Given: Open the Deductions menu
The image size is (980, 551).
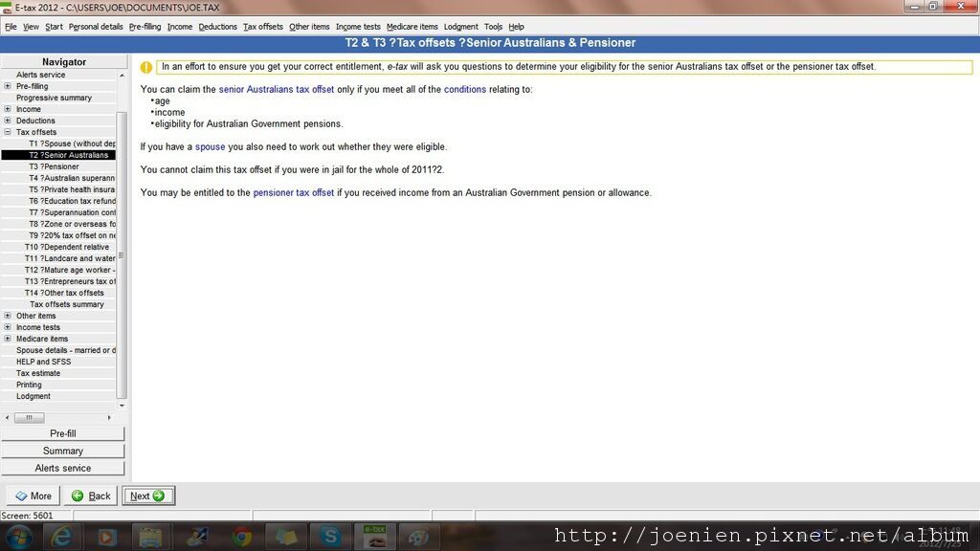Looking at the screenshot, I should (x=217, y=27).
